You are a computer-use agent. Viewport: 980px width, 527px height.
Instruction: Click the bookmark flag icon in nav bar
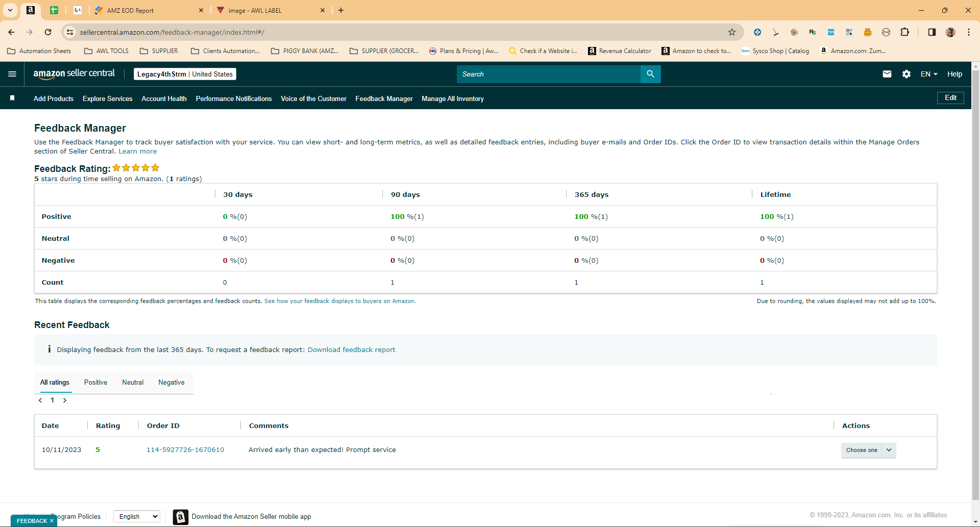pyautogui.click(x=12, y=98)
